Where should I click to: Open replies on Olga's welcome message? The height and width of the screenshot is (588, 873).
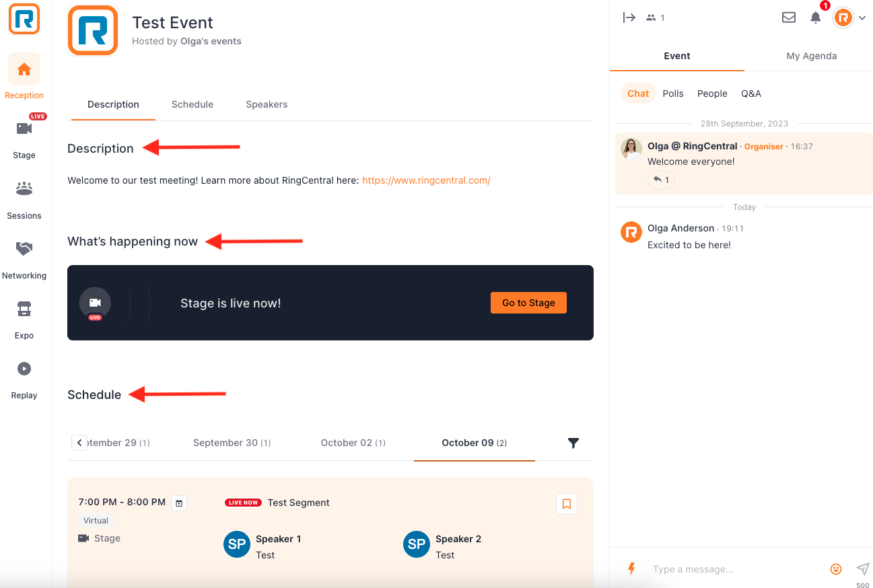(x=662, y=180)
